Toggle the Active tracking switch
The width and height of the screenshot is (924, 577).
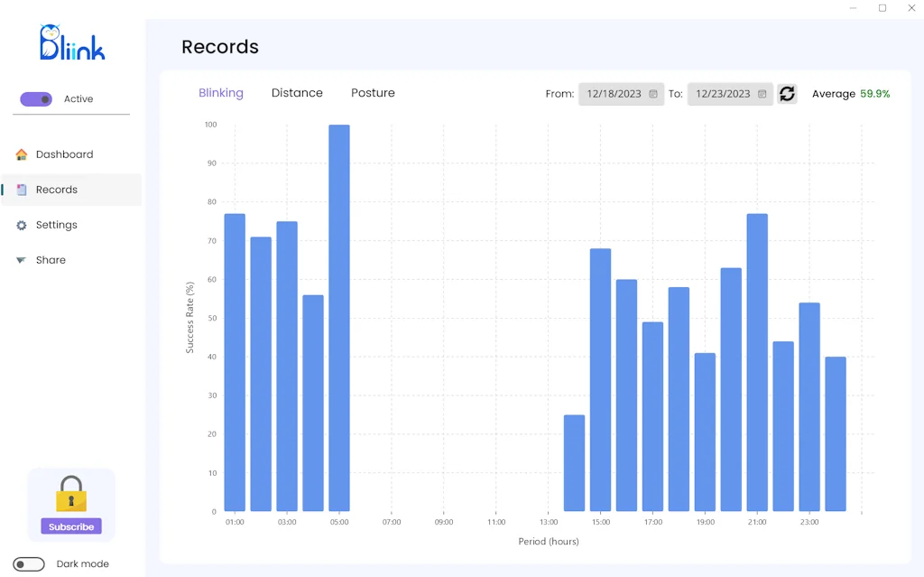point(36,99)
